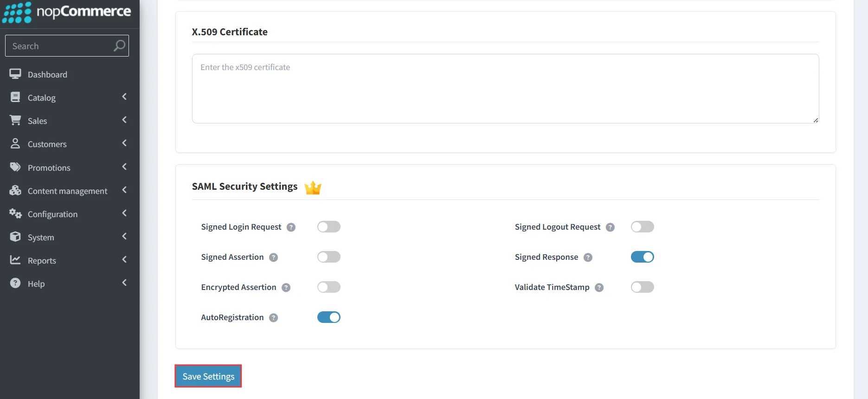Click the Customers person icon
Image resolution: width=868 pixels, height=399 pixels.
pos(16,144)
